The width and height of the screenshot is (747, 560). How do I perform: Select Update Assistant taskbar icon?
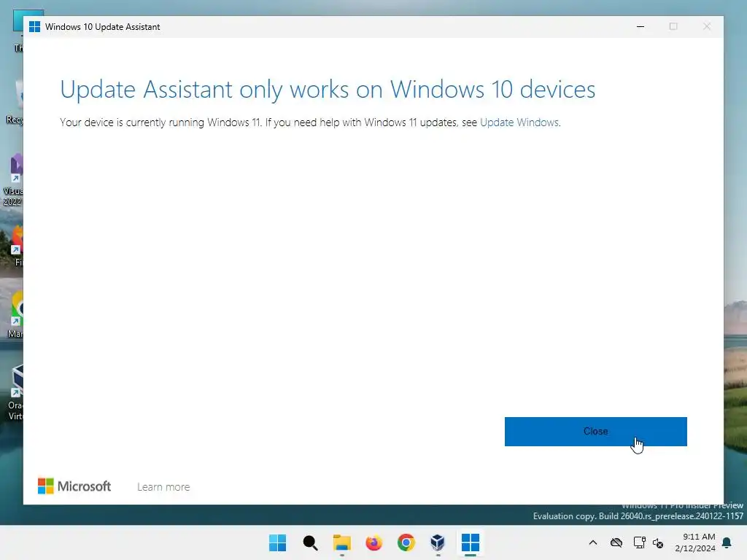[x=471, y=542]
